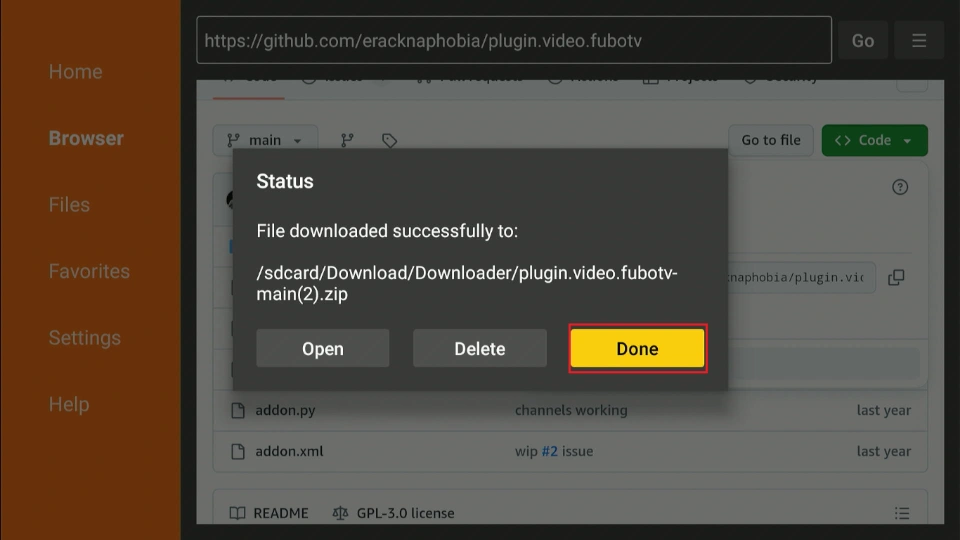Open Files in the sidebar
This screenshot has width=960, height=540.
click(69, 204)
